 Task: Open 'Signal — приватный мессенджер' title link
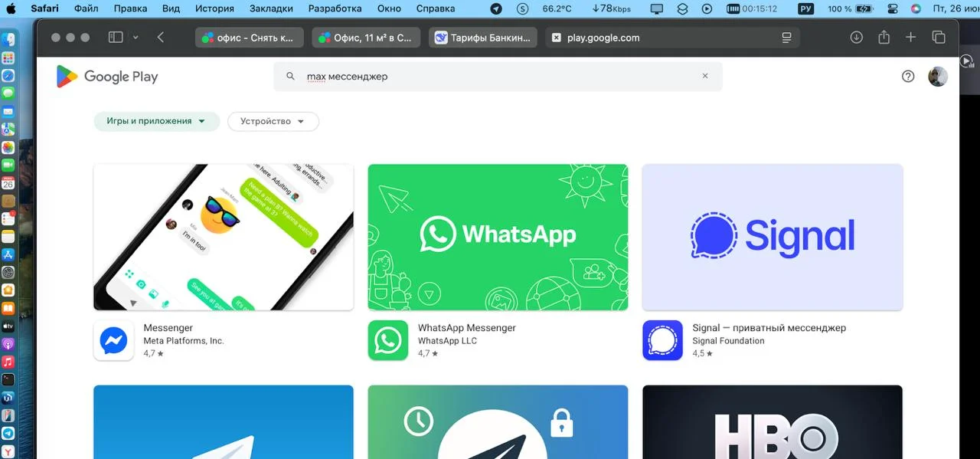(x=769, y=328)
